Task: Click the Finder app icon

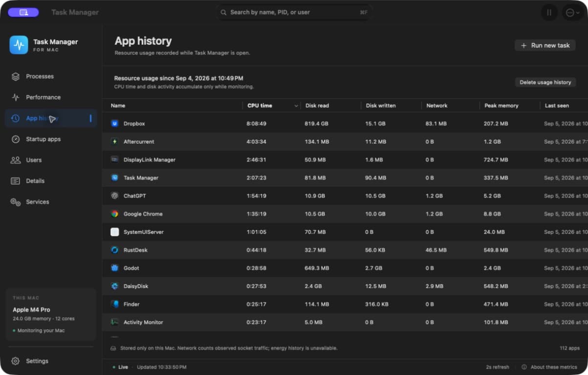Action: click(115, 304)
